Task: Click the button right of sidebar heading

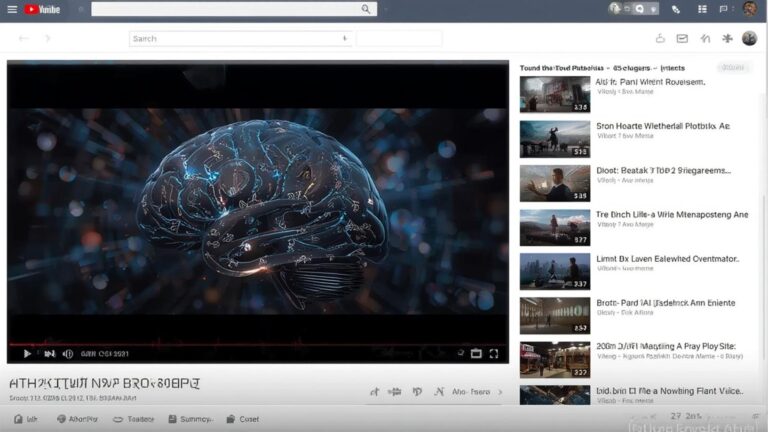Action: click(733, 68)
